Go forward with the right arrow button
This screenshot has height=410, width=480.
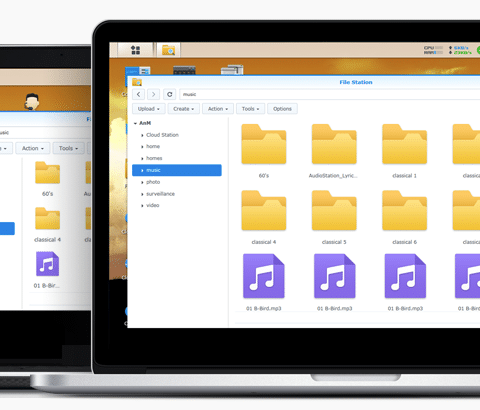click(153, 94)
